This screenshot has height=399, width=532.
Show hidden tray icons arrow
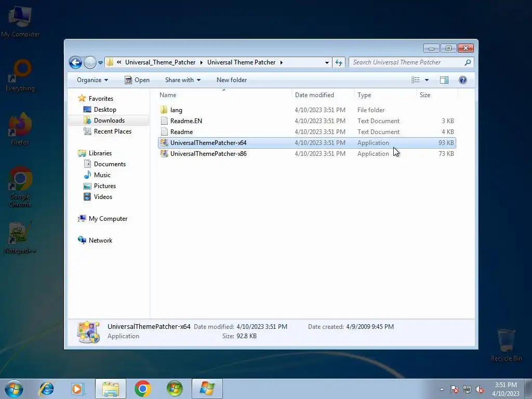point(442,390)
